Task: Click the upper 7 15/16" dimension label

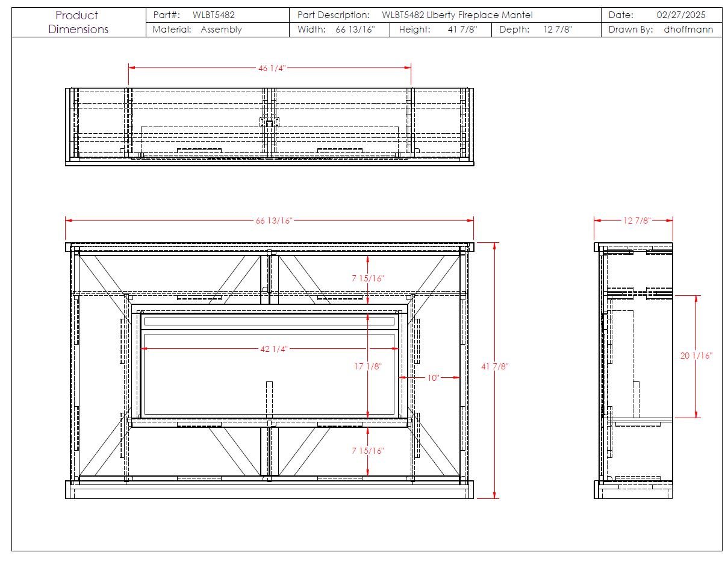Action: click(368, 278)
